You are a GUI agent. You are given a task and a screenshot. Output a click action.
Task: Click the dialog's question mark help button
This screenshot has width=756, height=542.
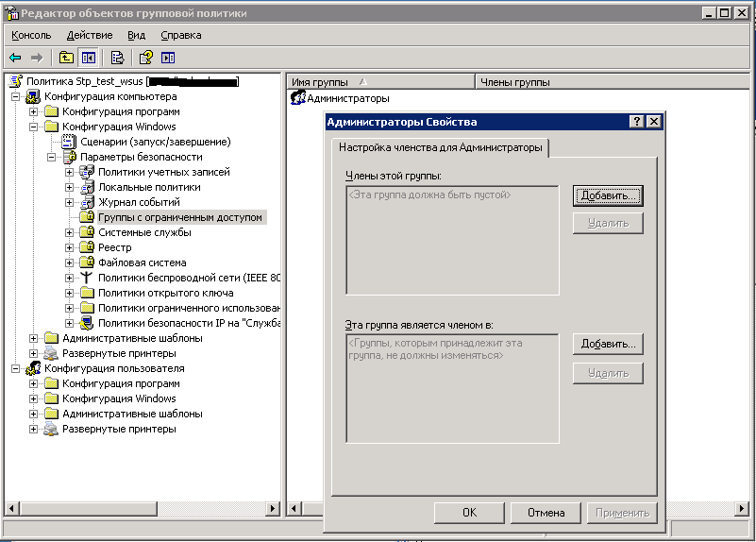click(637, 122)
